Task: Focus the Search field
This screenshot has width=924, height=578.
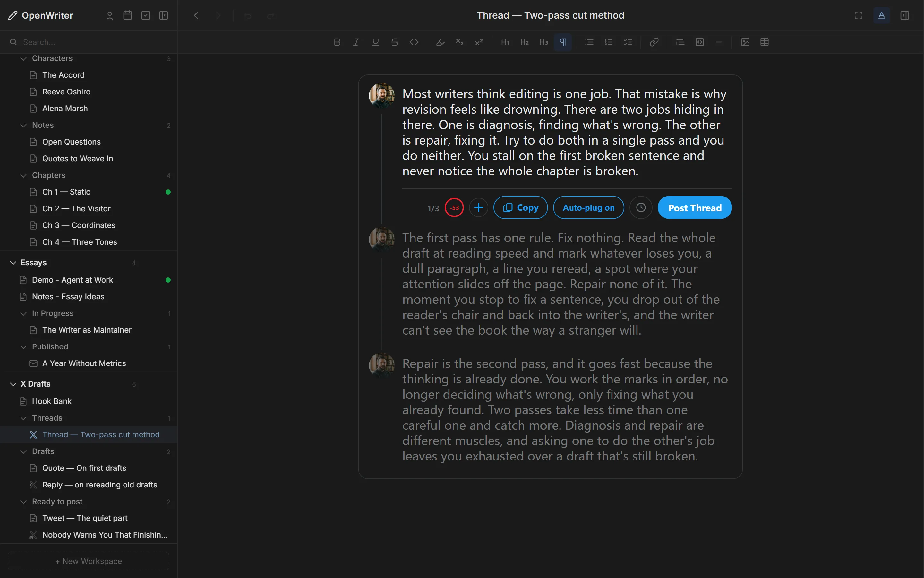Action: tap(89, 42)
